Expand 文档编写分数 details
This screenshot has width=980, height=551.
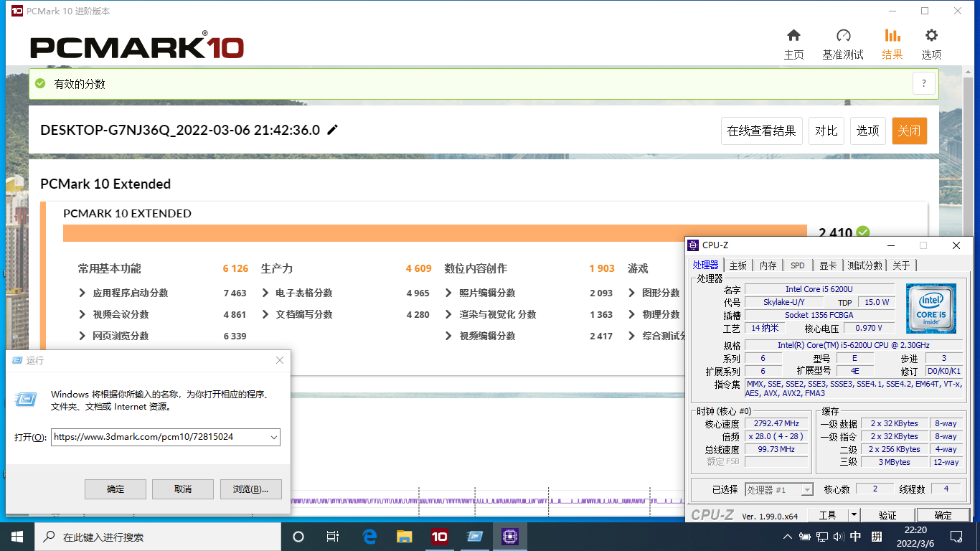pyautogui.click(x=265, y=314)
